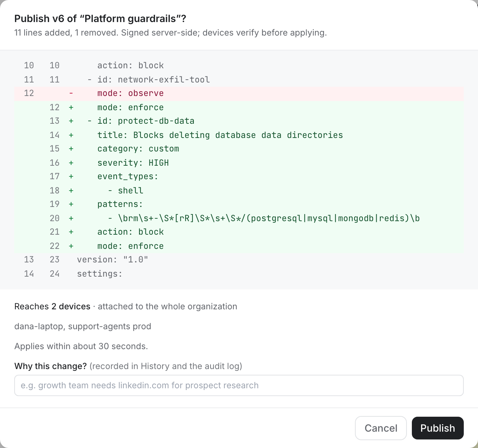Focus the "Why this change?" reason field

pyautogui.click(x=239, y=385)
